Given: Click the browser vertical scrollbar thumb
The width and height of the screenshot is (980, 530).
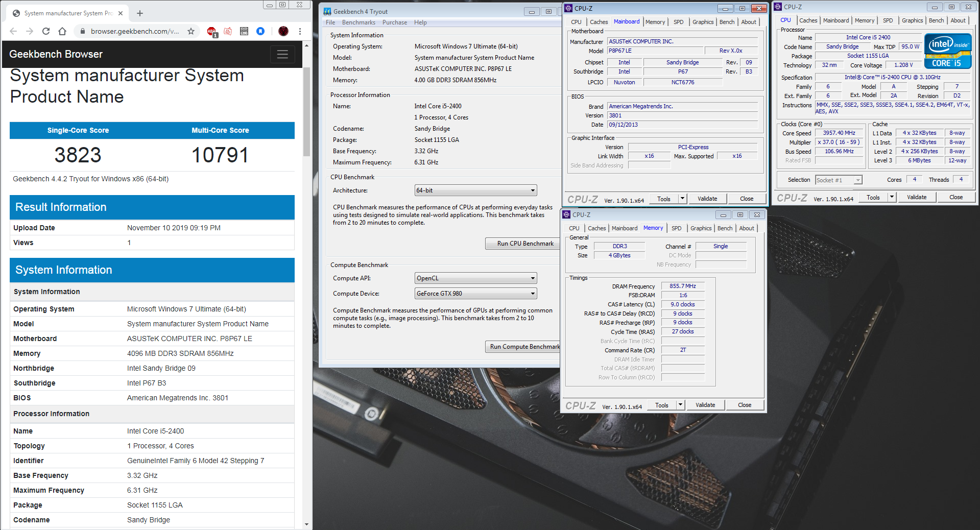Looking at the screenshot, I should pyautogui.click(x=306, y=111).
